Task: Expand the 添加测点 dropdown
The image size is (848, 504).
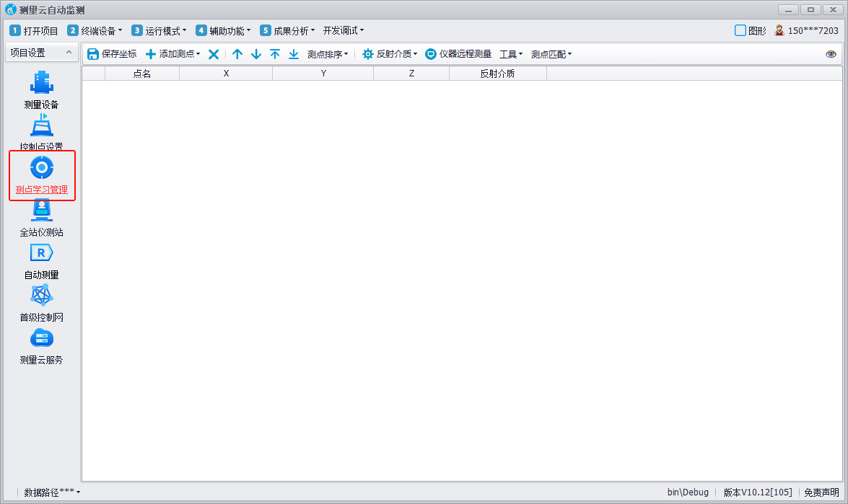Action: coord(173,54)
